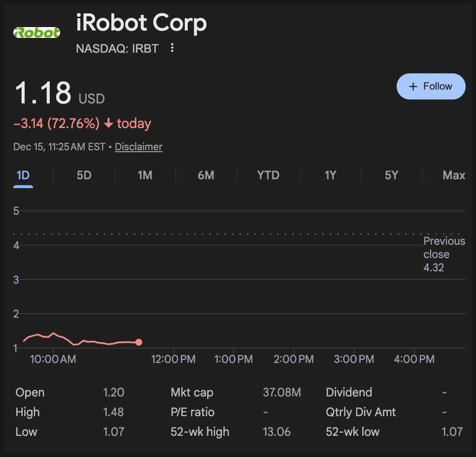476x457 pixels.
Task: Select the 1D chart range tab
Action: 23,175
